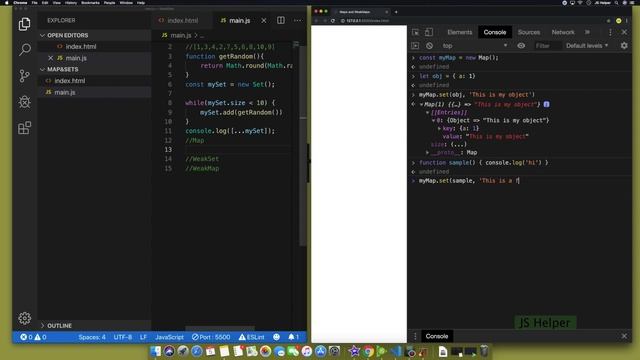Open DevTools customize three-dot menu
This screenshot has width=640, height=360.
point(610,32)
